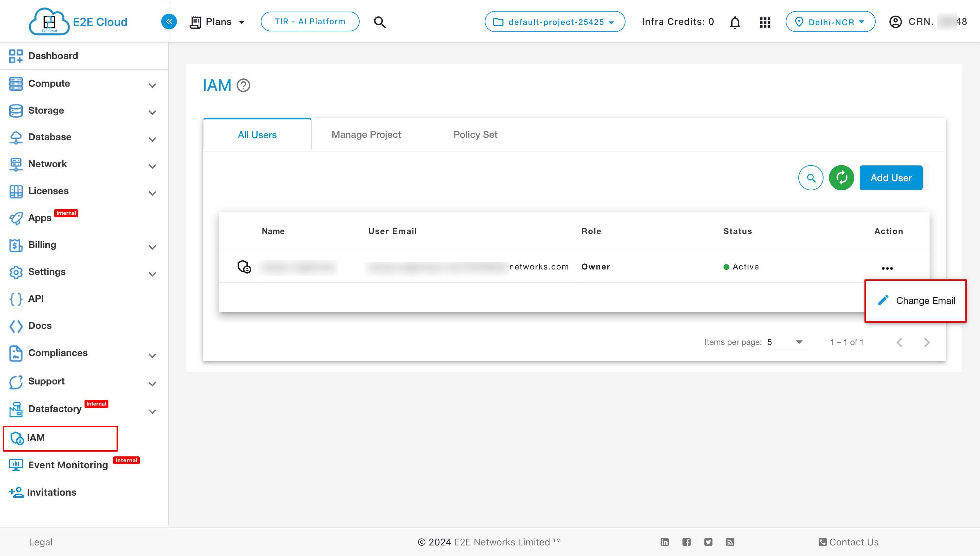Open the apps grid icon
Screen dimensions: 980x556
[765, 22]
